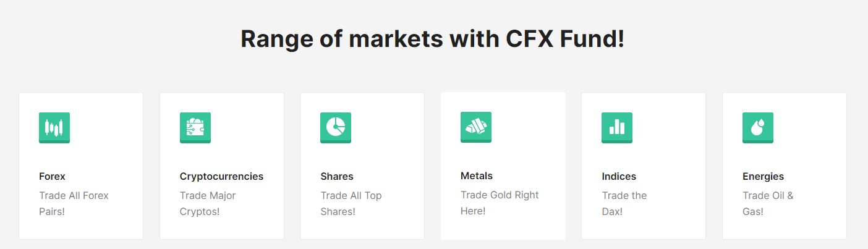Screen dimensions: 868x249
Task: Click the Cryptocurrencies wallet icon
Action: [x=195, y=128]
